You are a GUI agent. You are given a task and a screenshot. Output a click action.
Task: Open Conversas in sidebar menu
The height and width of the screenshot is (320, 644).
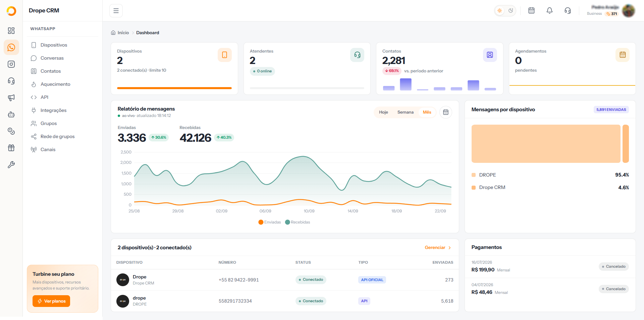tap(62, 58)
